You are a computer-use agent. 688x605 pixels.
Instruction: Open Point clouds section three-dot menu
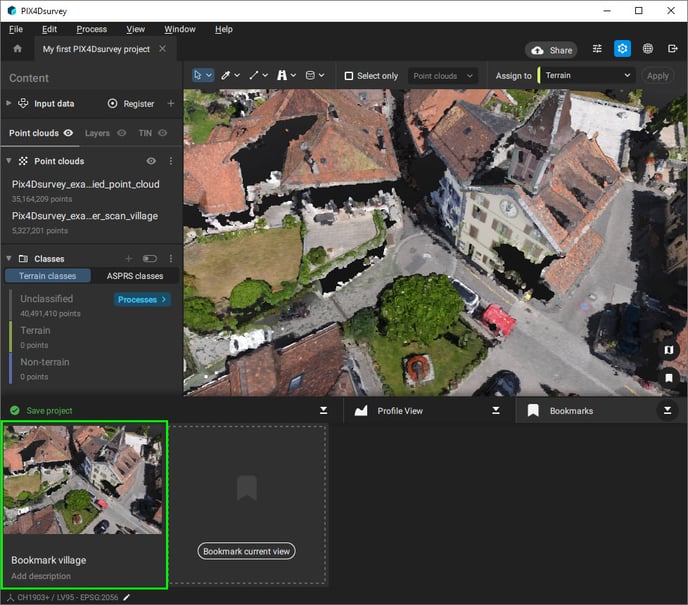(170, 161)
